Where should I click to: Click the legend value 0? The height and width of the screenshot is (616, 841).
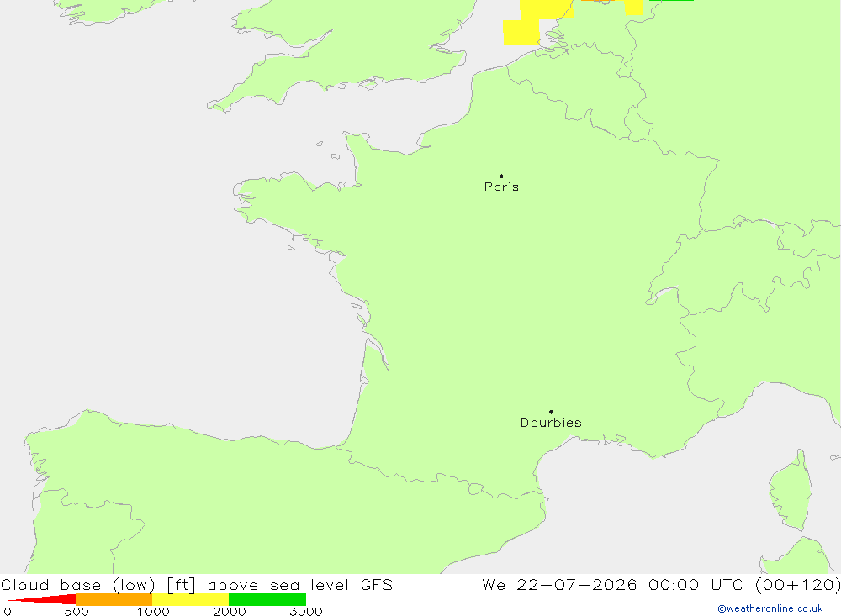point(8,611)
